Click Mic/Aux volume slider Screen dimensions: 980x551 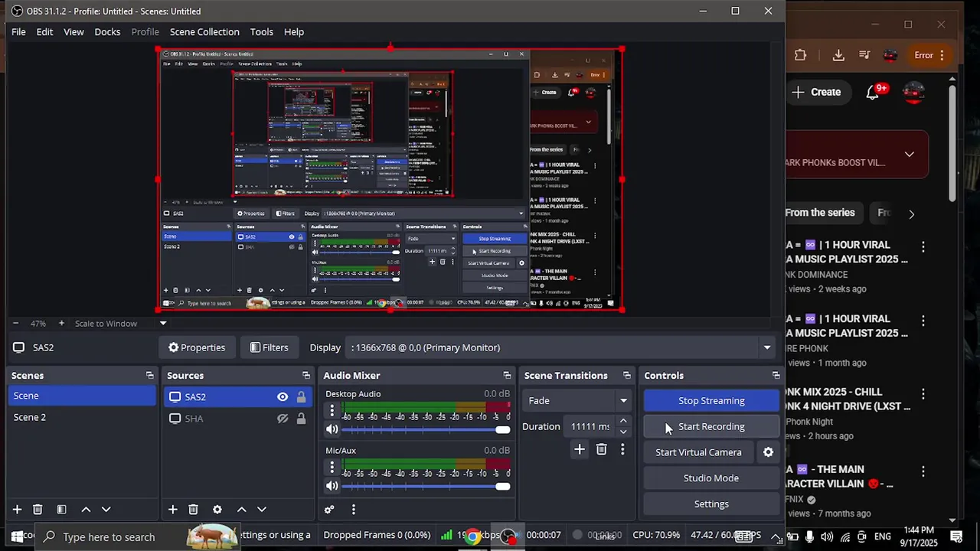pyautogui.click(x=426, y=486)
